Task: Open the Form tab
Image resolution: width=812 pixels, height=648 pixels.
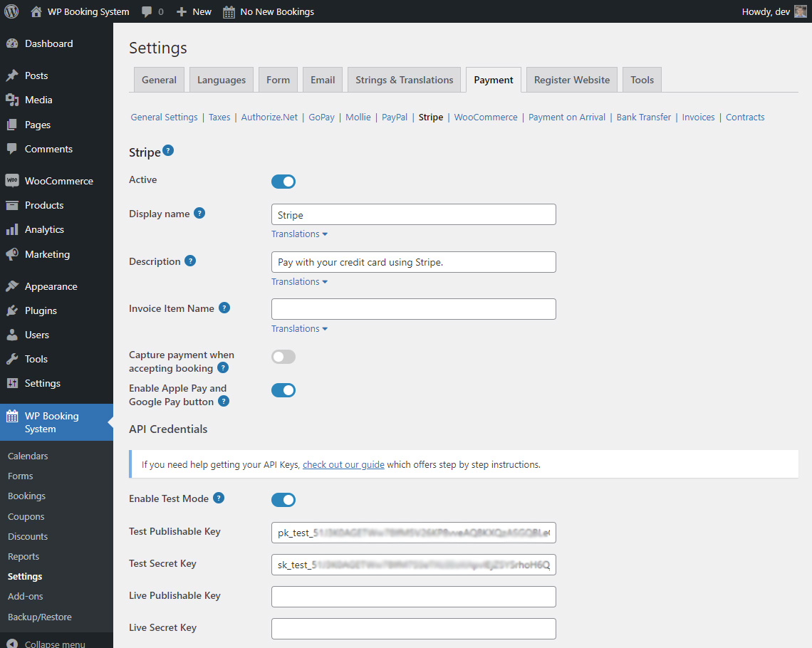Action: coord(278,80)
